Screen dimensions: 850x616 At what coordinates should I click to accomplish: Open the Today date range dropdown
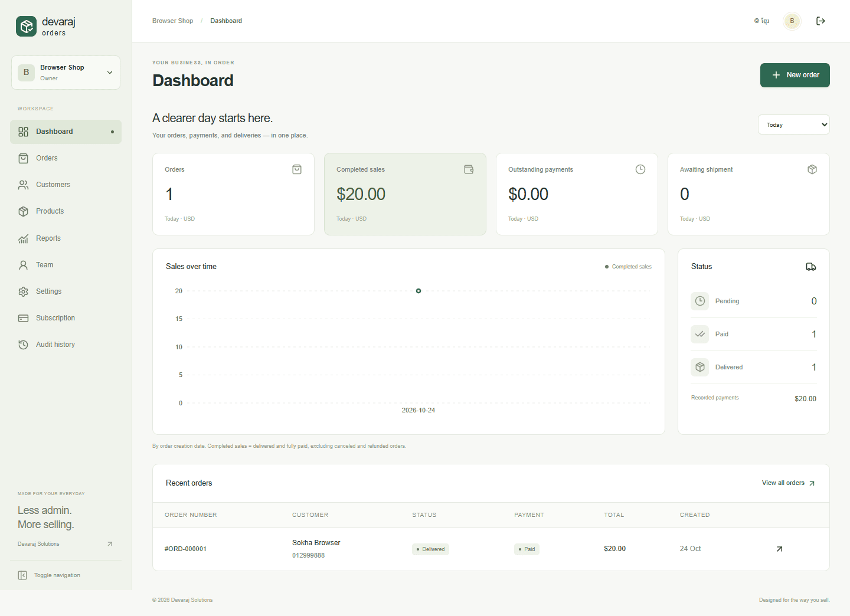794,124
